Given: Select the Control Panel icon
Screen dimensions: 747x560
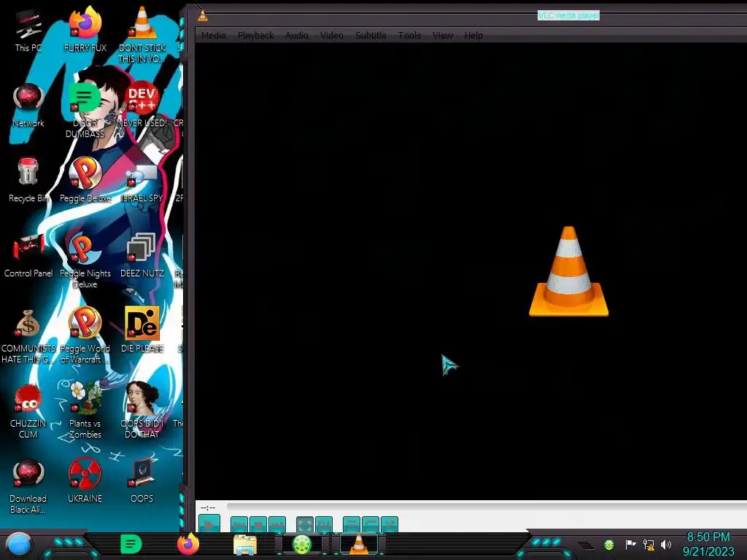Looking at the screenshot, I should [28, 256].
